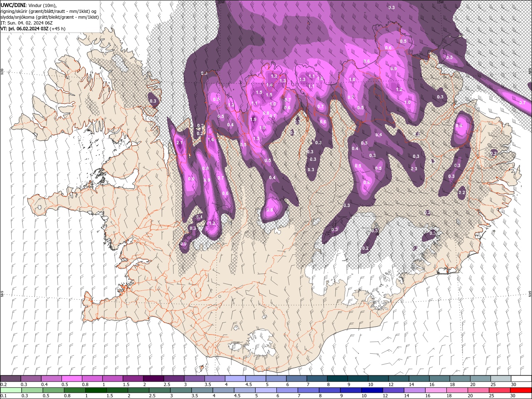Click the 15W longitude label
The width and height of the screenshot is (532, 399).
pos(441,2)
